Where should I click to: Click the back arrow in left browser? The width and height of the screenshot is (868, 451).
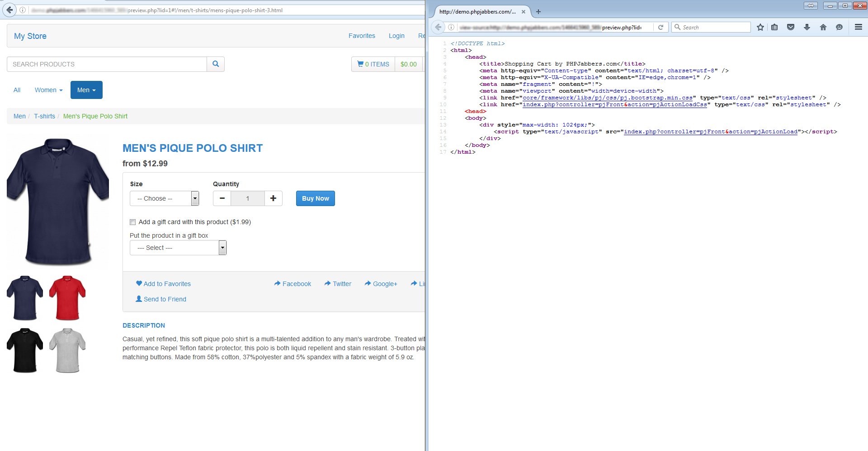click(x=9, y=9)
